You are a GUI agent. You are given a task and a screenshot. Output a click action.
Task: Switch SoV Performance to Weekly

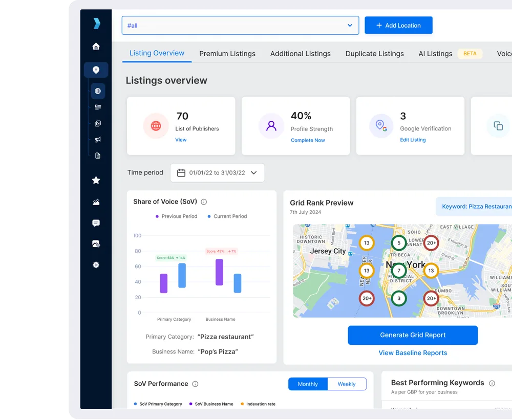347,384
